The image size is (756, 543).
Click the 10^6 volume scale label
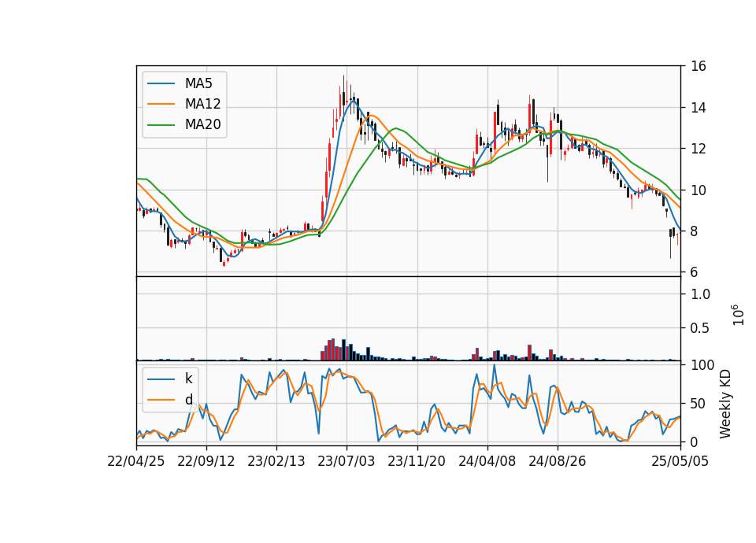tap(738, 315)
